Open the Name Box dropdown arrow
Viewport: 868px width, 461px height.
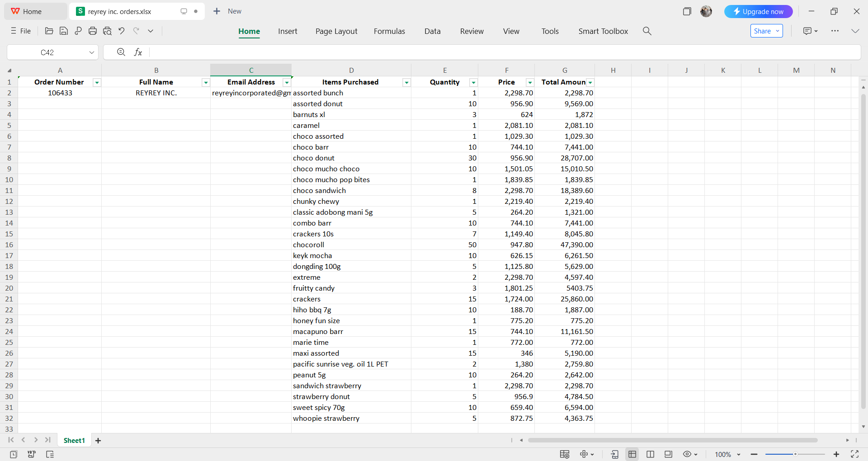pos(91,52)
